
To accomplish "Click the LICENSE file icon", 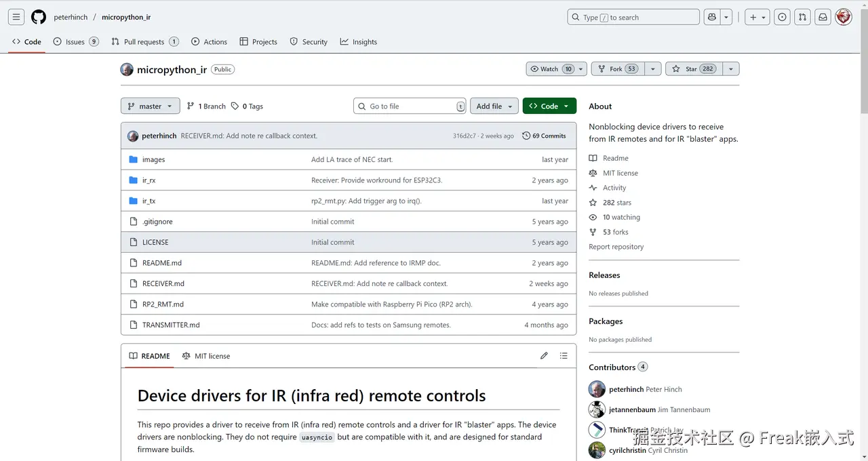I will click(133, 242).
